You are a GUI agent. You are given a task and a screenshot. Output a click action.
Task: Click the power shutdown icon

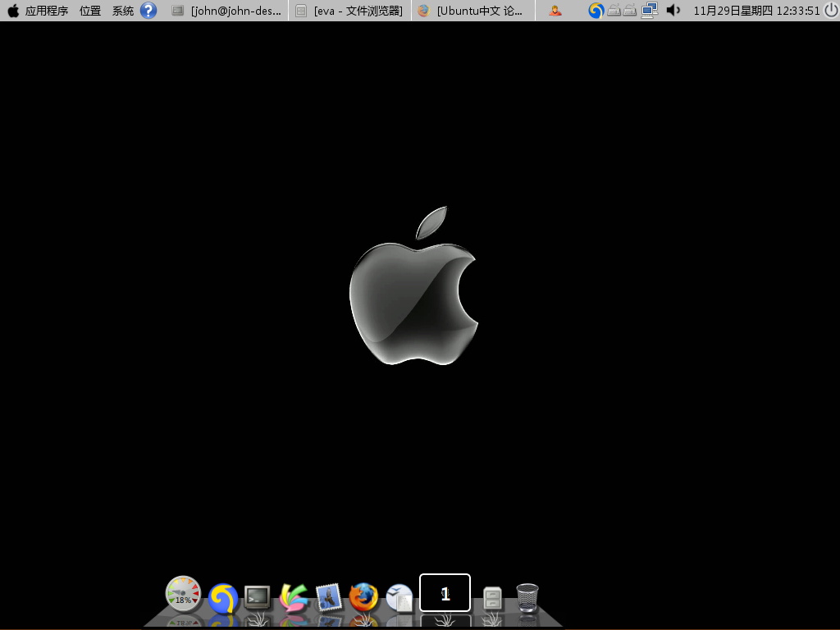[x=831, y=10]
